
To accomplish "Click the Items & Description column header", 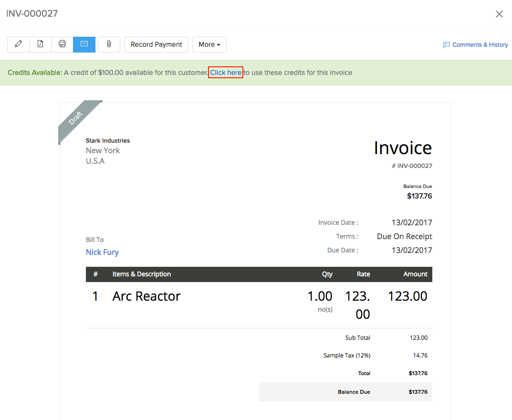I will pyautogui.click(x=141, y=274).
